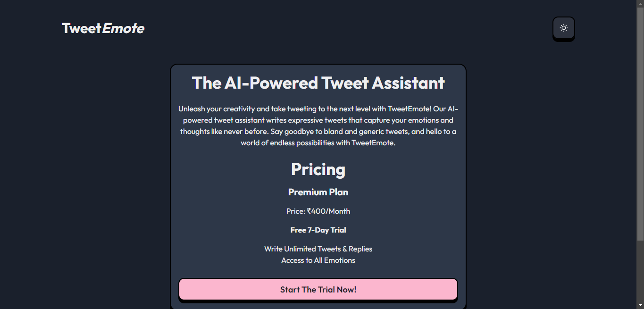Click the rupee symbol in the price

click(x=309, y=211)
